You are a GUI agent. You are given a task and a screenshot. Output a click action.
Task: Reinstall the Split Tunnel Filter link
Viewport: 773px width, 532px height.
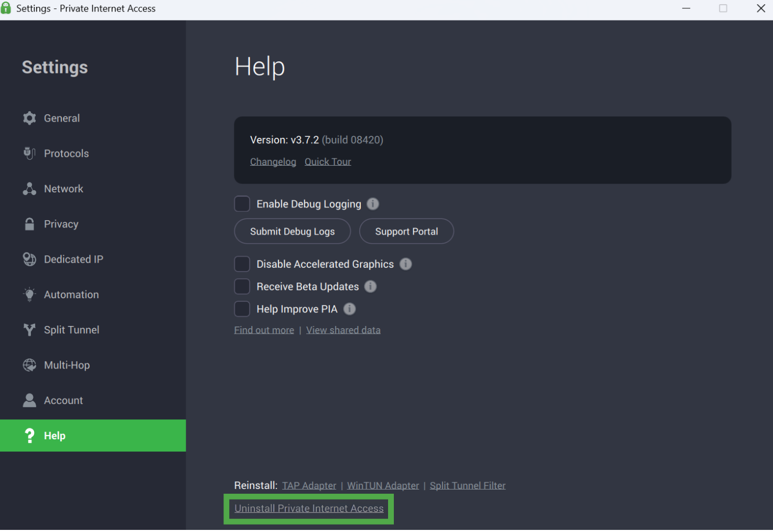(x=468, y=485)
